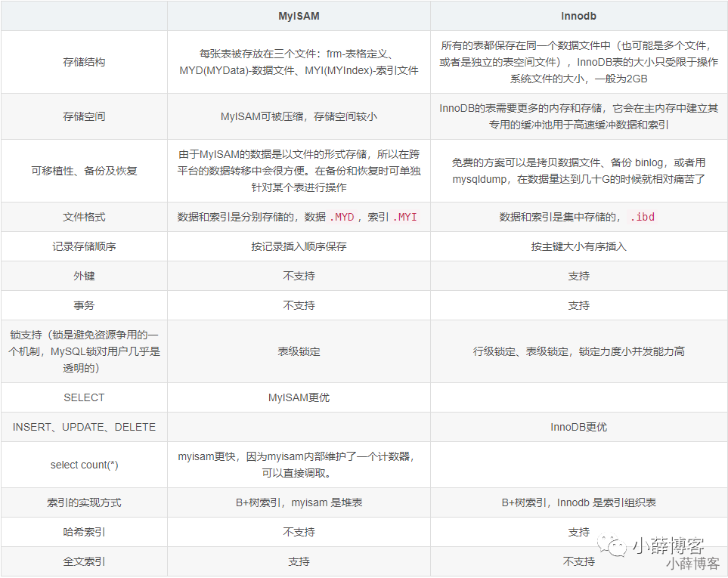Click the Innodb column header
Viewport: 728px width, 578px height.
click(578, 16)
